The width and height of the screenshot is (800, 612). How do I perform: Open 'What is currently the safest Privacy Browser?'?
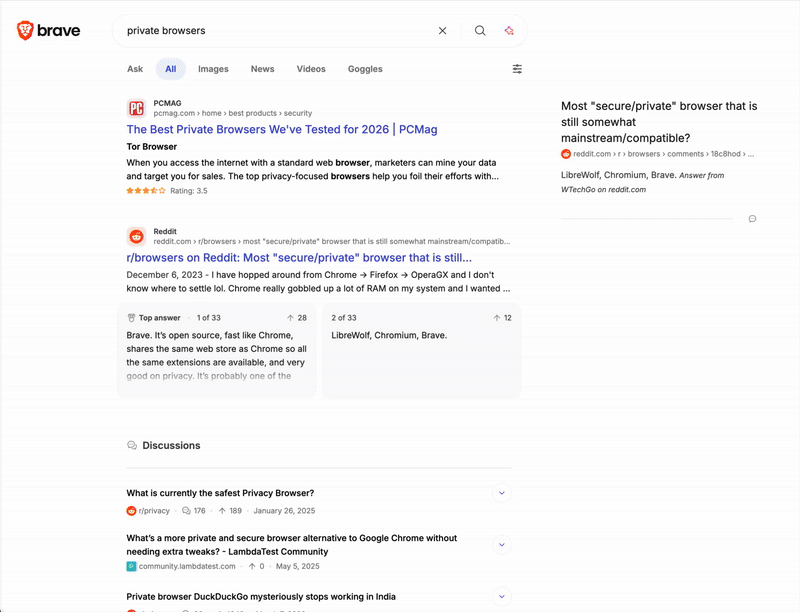pyautogui.click(x=220, y=493)
